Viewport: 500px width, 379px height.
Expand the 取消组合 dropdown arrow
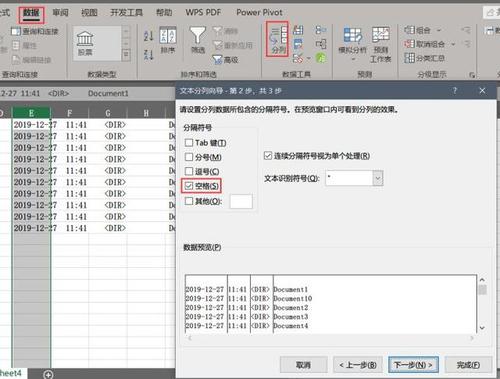tap(453, 44)
